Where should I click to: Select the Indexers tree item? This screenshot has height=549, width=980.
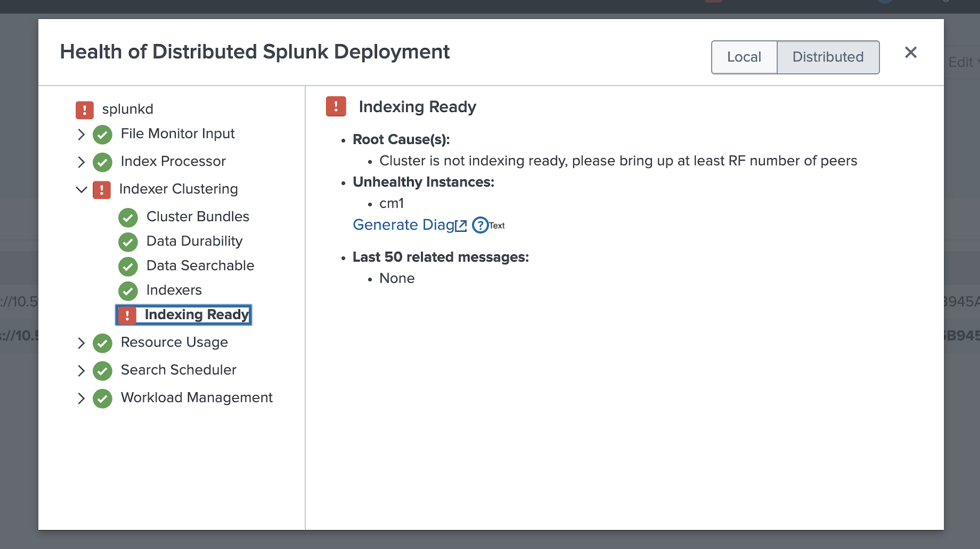[x=174, y=290]
